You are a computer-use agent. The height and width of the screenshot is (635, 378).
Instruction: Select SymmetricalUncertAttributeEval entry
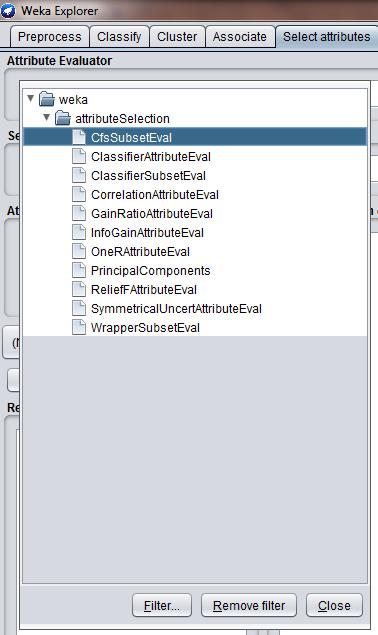[x=176, y=309]
